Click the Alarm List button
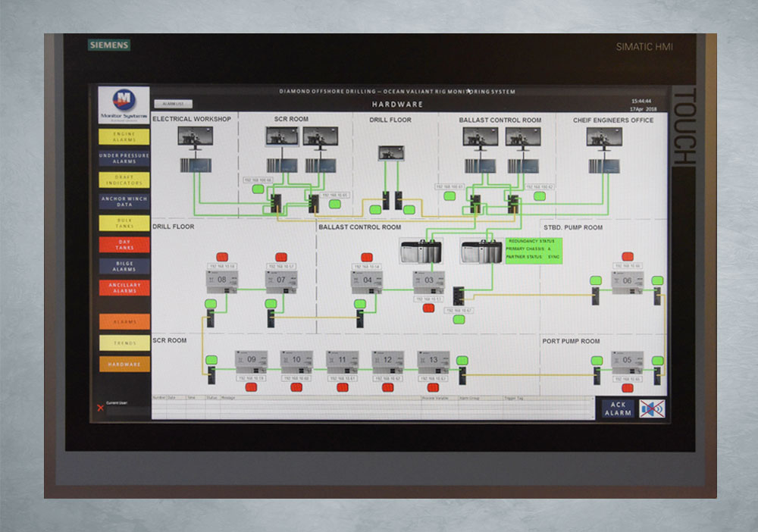This screenshot has height=532, width=758. click(x=174, y=104)
